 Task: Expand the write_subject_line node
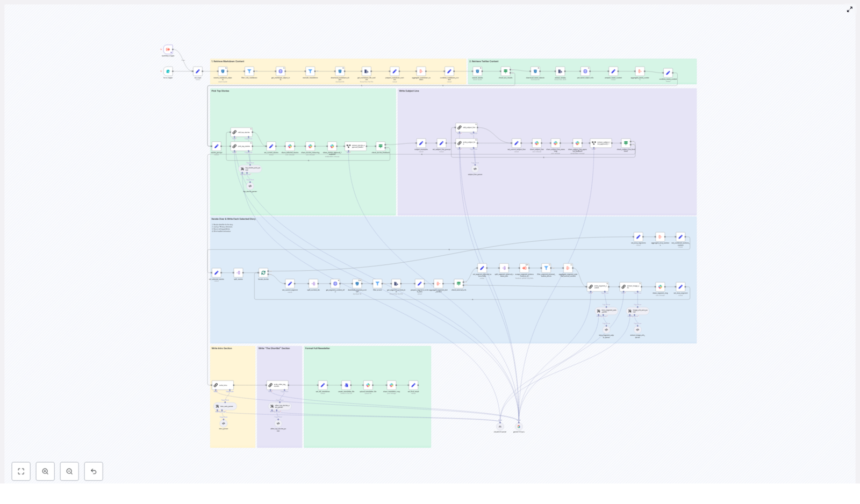point(467,143)
